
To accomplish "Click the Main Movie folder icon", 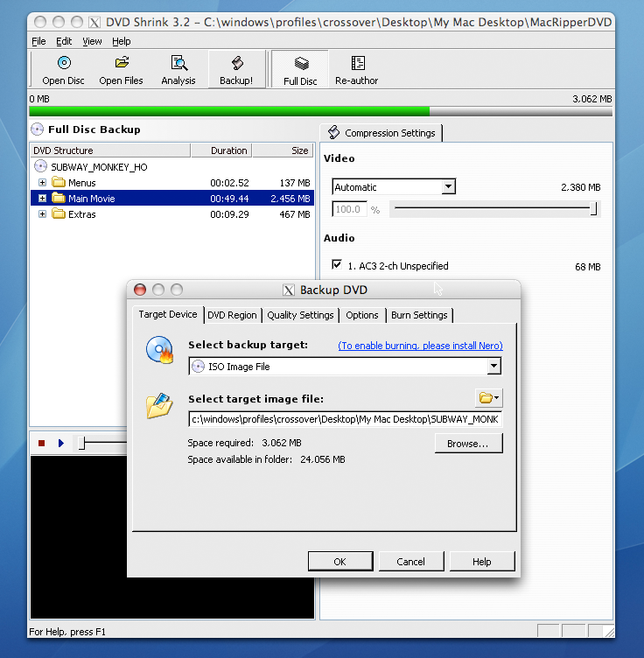I will [x=59, y=198].
